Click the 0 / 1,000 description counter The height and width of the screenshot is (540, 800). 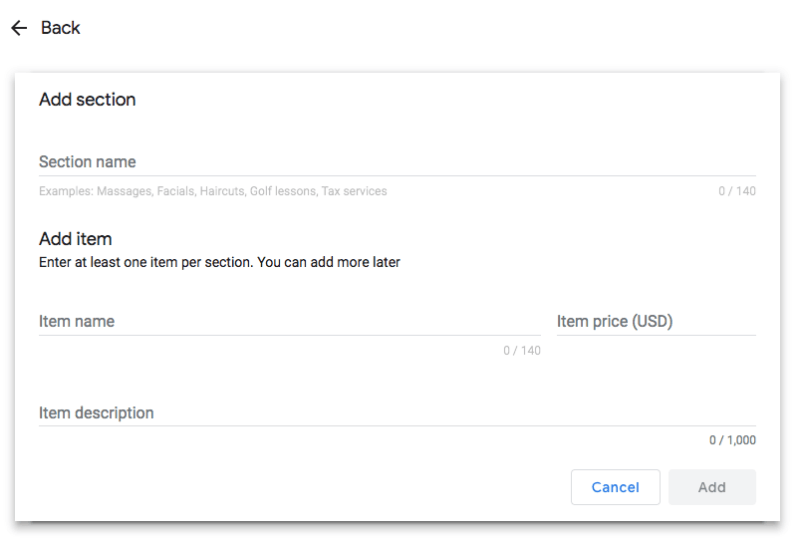point(733,440)
